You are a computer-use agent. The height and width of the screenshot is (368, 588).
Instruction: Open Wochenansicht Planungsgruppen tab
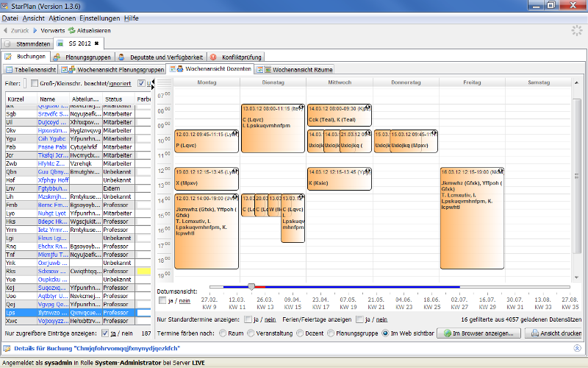[113, 69]
